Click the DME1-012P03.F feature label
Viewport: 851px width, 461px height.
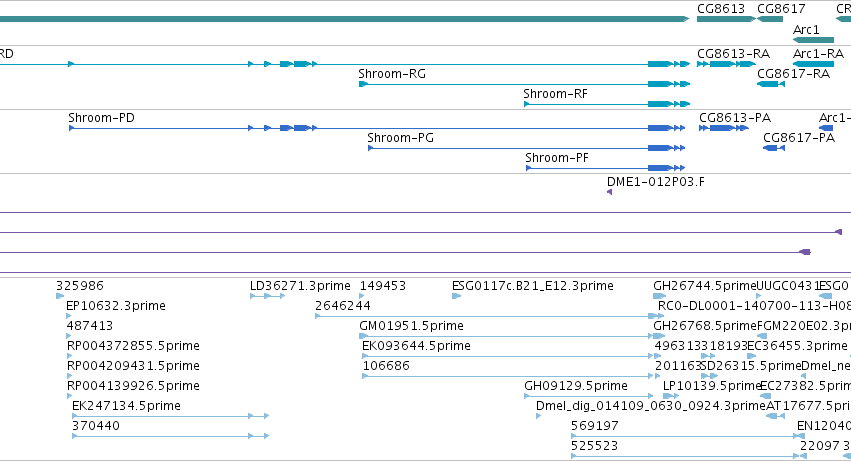[x=656, y=182]
